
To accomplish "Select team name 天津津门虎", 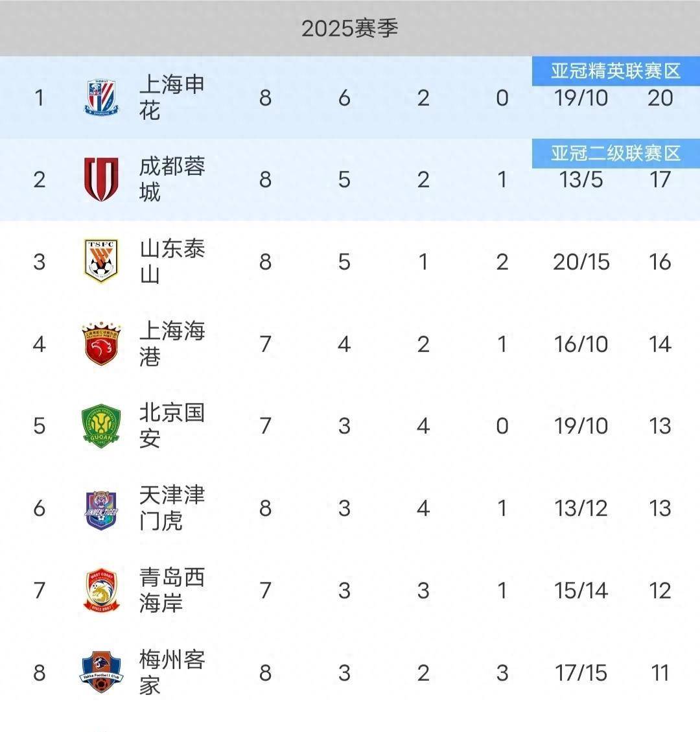I will point(172,508).
